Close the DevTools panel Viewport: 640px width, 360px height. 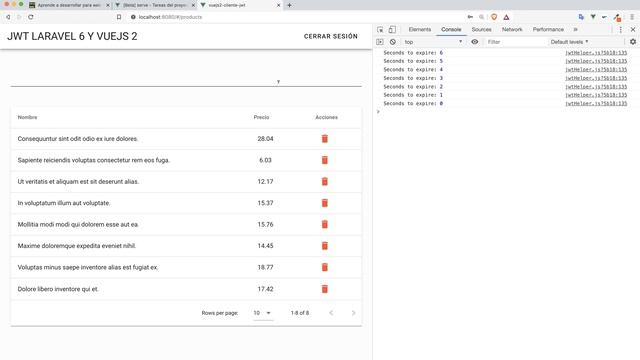click(633, 30)
